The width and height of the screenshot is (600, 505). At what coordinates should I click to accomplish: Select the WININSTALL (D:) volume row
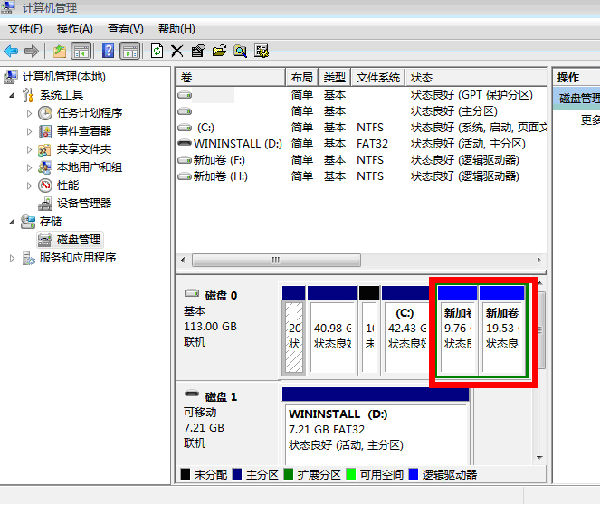pyautogui.click(x=230, y=143)
